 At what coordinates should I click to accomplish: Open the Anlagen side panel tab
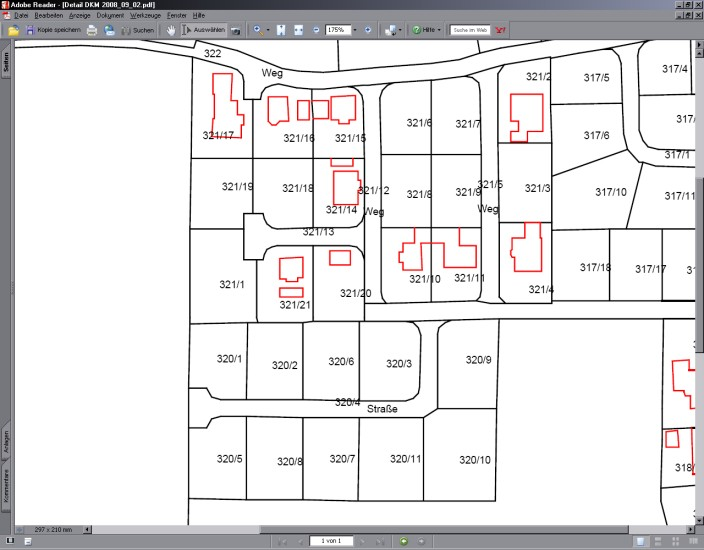point(6,441)
